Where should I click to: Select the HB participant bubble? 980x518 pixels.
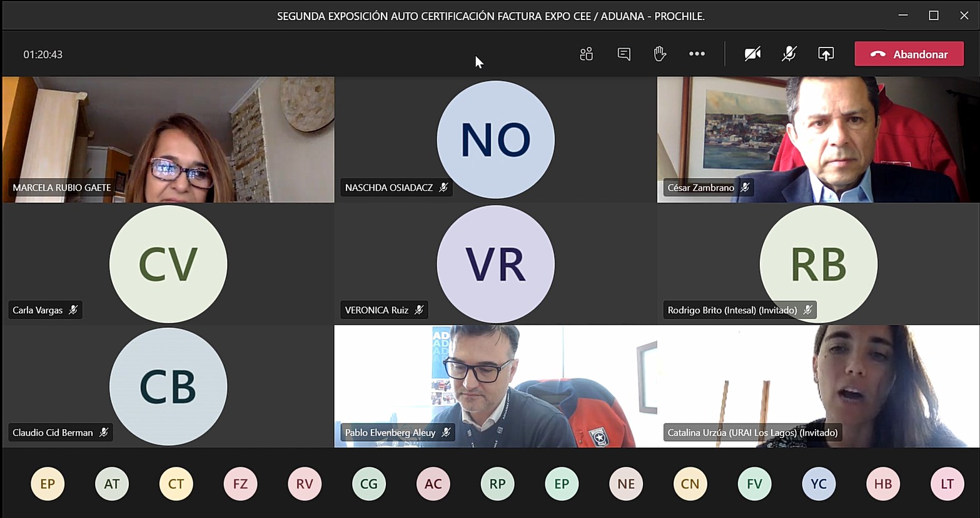(x=883, y=484)
